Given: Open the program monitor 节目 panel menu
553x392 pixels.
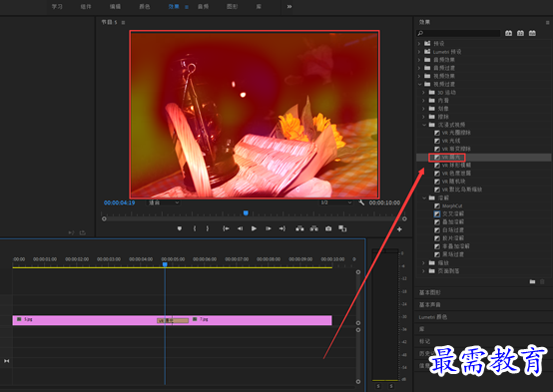Looking at the screenshot, I should [x=123, y=23].
